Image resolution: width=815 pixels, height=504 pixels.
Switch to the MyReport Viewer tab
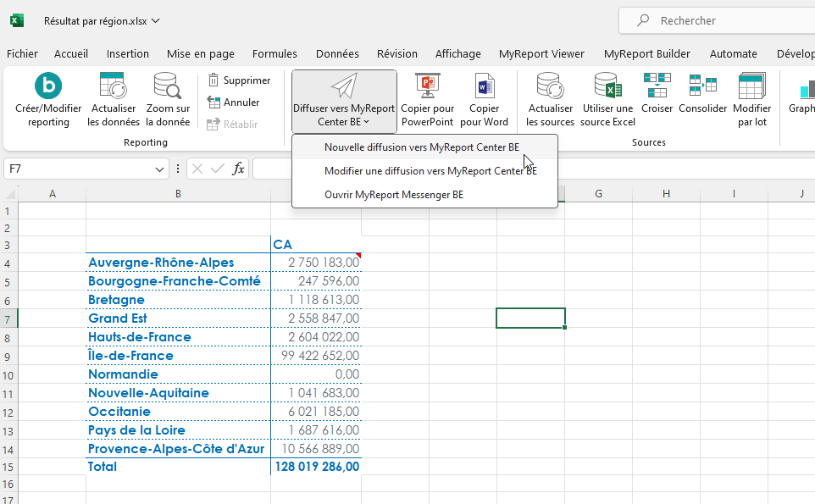pos(541,53)
